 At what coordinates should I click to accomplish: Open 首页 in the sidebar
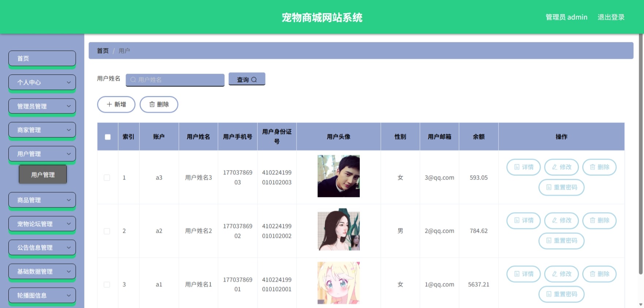click(42, 58)
